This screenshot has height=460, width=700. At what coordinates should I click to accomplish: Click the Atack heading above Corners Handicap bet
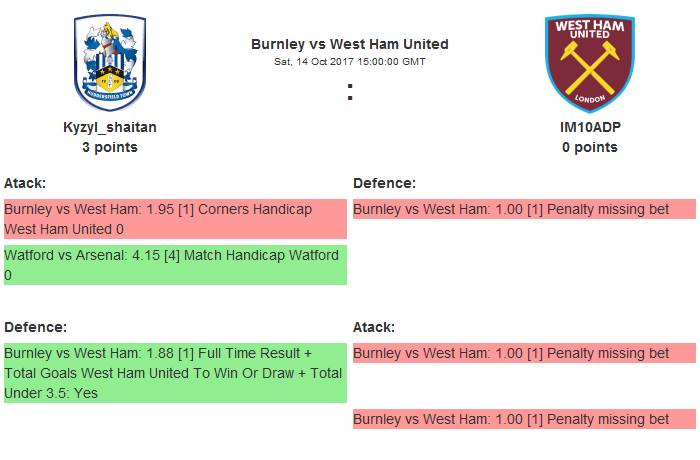(25, 183)
